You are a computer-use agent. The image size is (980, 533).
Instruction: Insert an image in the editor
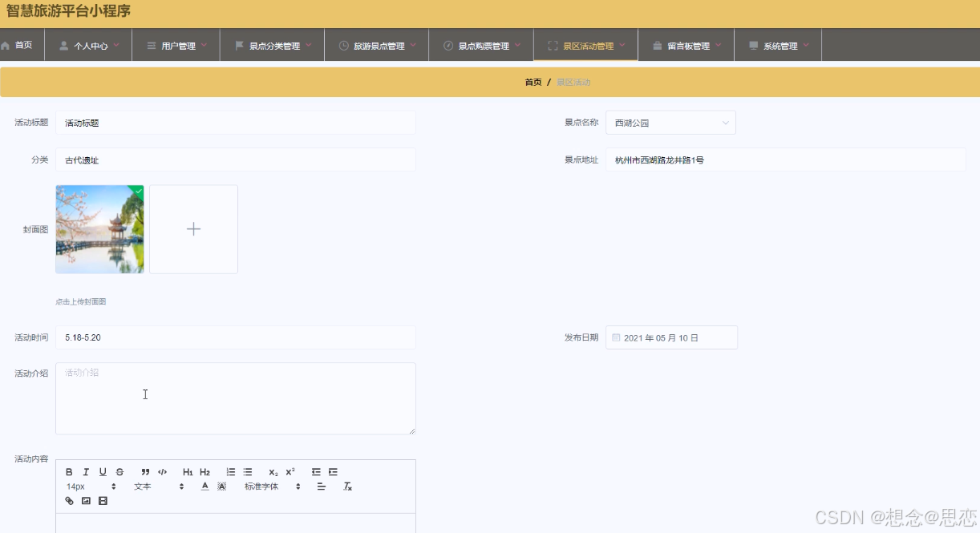[x=86, y=501]
